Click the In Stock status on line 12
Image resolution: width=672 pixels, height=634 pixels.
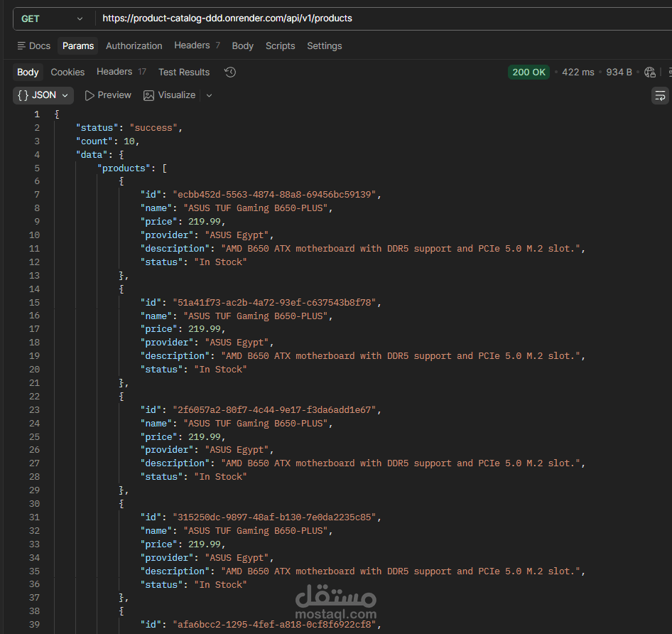[221, 262]
